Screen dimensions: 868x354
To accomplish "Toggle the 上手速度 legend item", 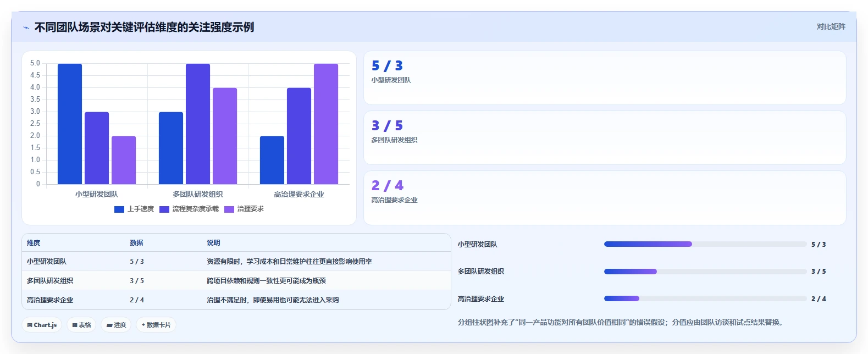I will (x=134, y=209).
